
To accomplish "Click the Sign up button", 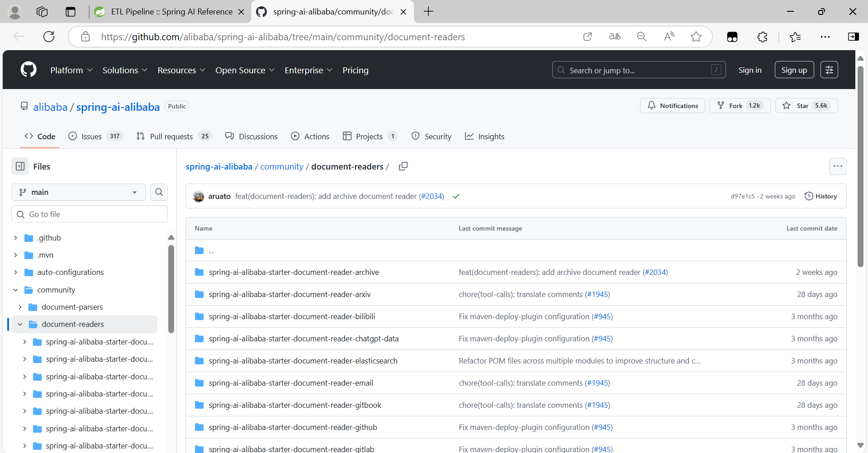I will click(794, 70).
